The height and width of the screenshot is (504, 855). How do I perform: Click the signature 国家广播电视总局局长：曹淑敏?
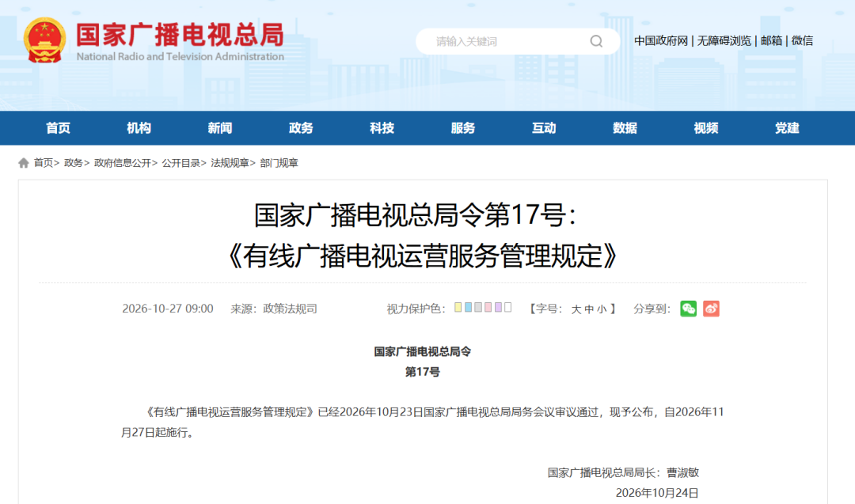point(623,473)
